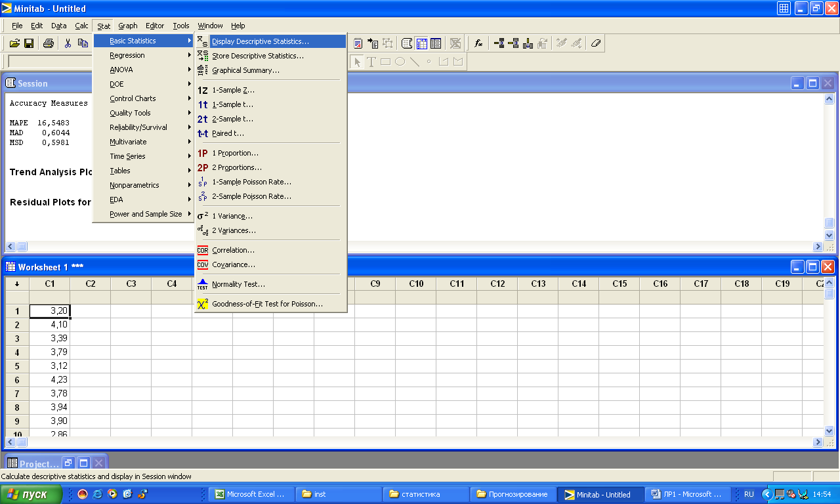Choose the ellipse drawing tool
Screen dimensions: 840x504
pyautogui.click(x=400, y=62)
